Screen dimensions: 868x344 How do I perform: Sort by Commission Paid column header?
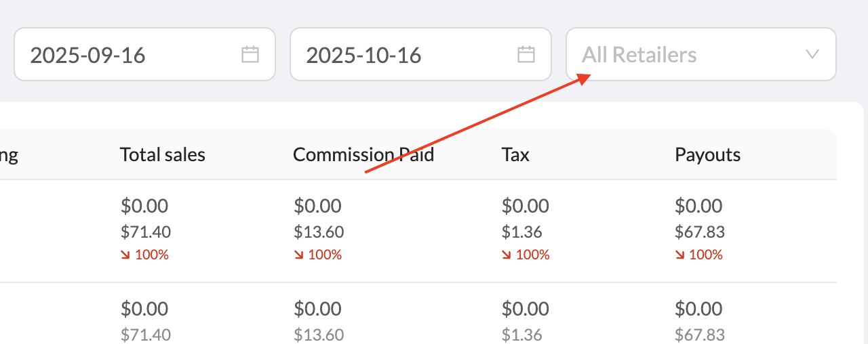point(363,155)
